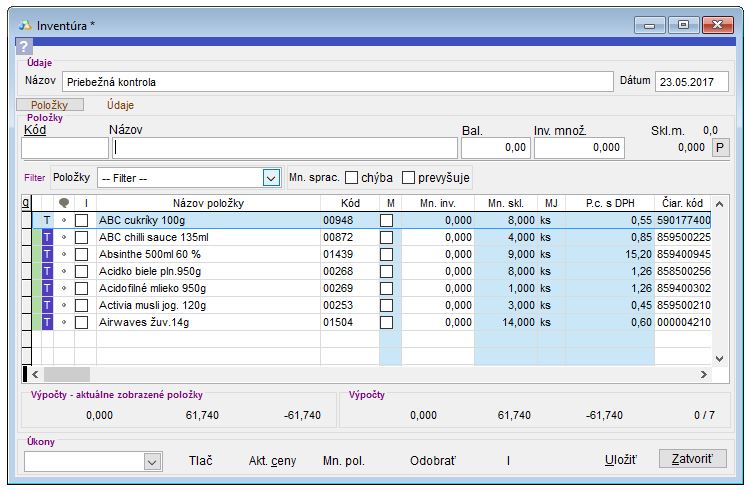Viewport: 751px width, 490px height.
Task: Click the speech bubble column header icon
Action: (65, 204)
